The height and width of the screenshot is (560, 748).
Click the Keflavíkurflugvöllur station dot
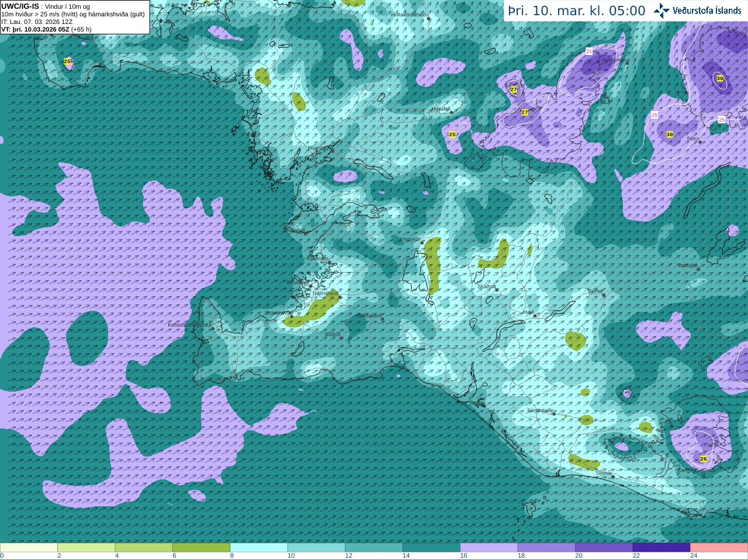click(213, 329)
